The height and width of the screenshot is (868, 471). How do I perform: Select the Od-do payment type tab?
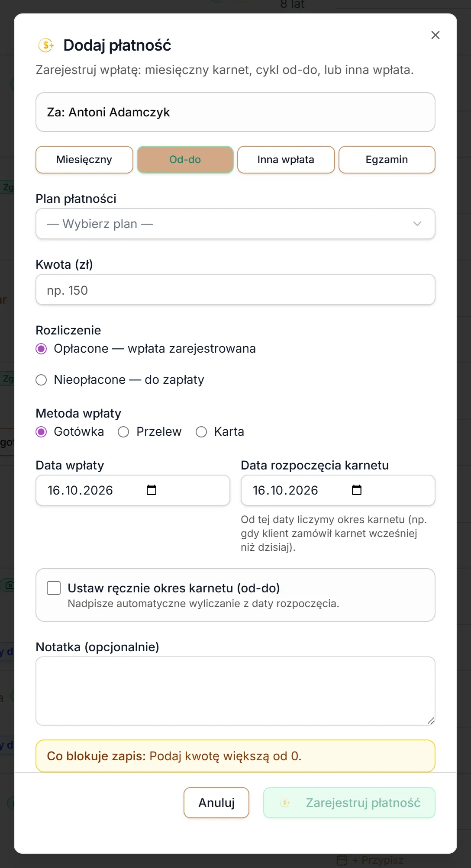[x=185, y=160]
